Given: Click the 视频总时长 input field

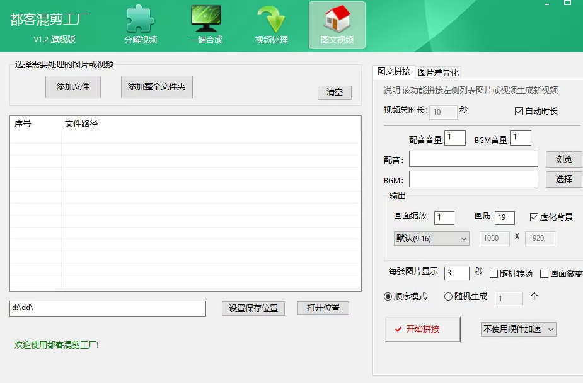Looking at the screenshot, I should tap(443, 112).
